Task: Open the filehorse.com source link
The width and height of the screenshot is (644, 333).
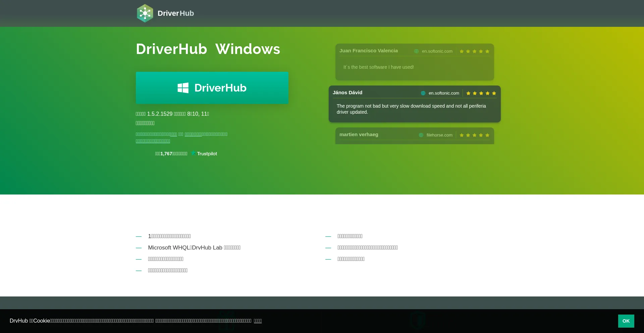Action: coord(439,135)
